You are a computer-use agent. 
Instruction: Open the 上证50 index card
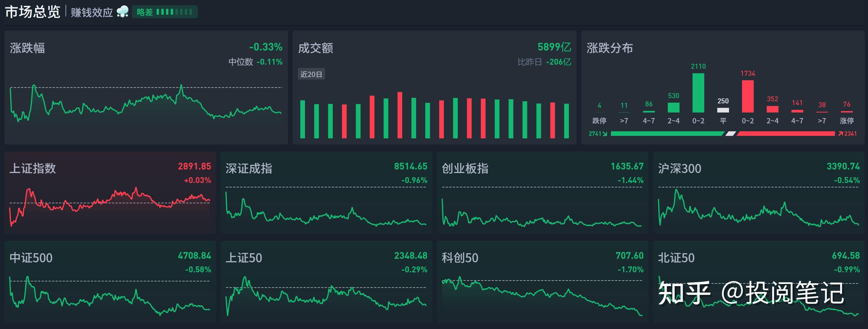coord(326,282)
